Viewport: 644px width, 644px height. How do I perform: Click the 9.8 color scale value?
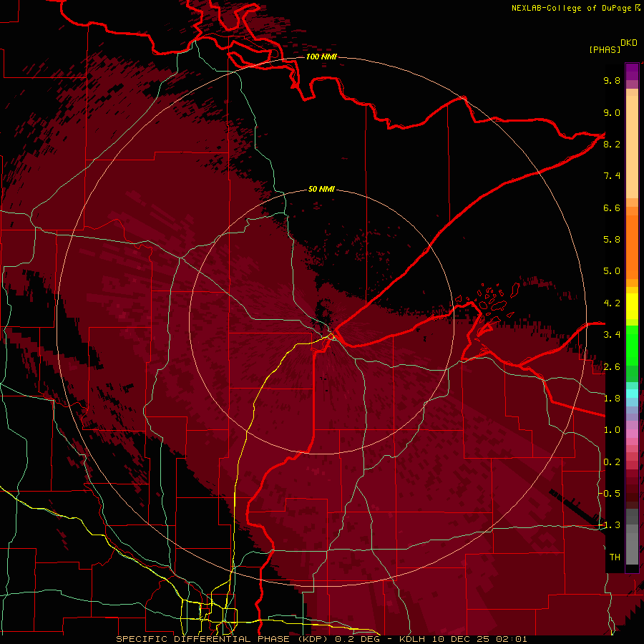[x=612, y=81]
